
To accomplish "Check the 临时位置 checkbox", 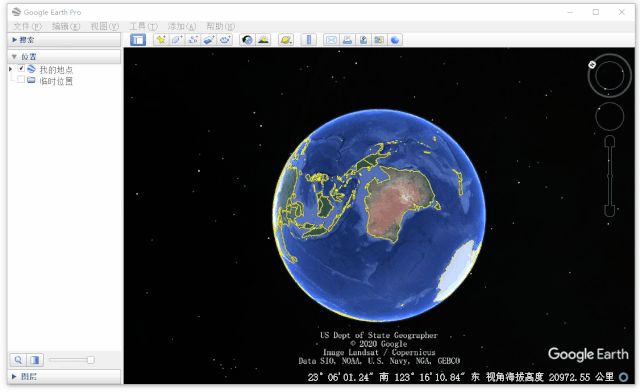I will tap(21, 80).
